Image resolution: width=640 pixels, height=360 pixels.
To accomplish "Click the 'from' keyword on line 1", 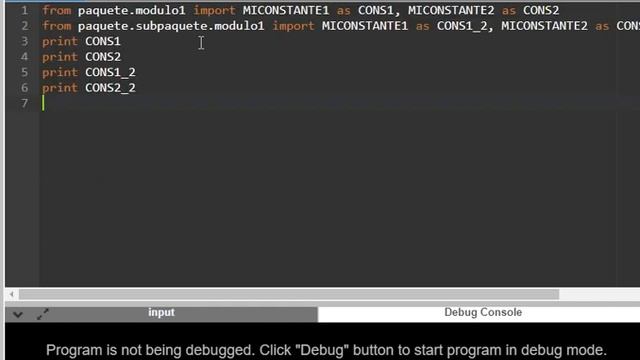I will click(56, 11).
